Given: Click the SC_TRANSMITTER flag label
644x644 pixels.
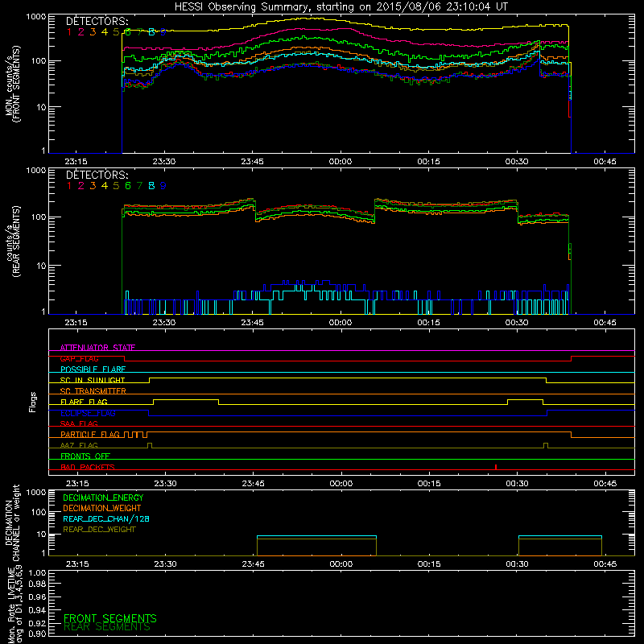Looking at the screenshot, I should click(x=93, y=391).
